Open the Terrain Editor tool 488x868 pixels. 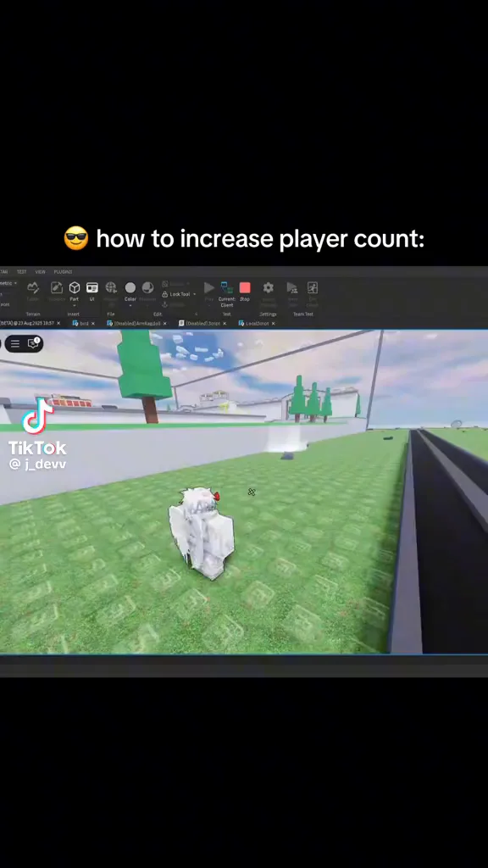33,288
